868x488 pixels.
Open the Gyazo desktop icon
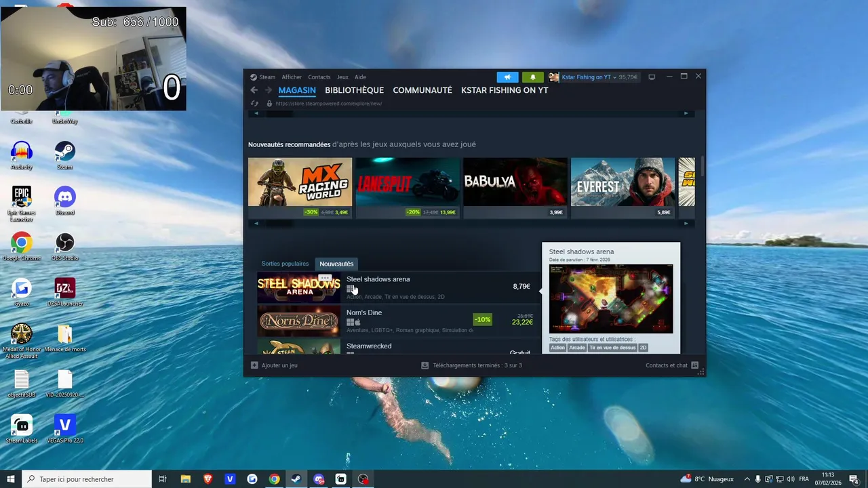(x=22, y=292)
